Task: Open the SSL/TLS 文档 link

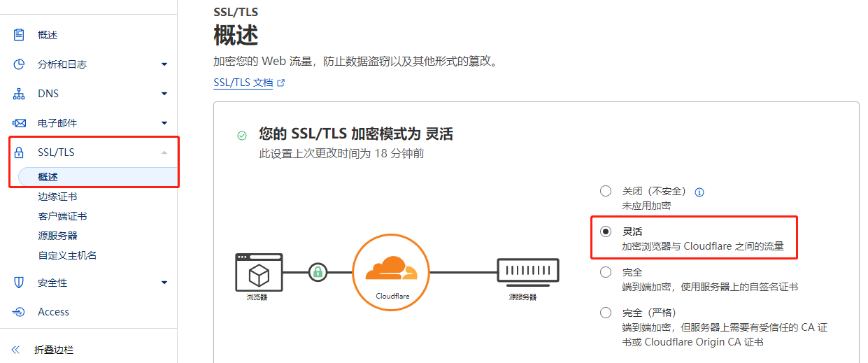Action: (x=243, y=83)
